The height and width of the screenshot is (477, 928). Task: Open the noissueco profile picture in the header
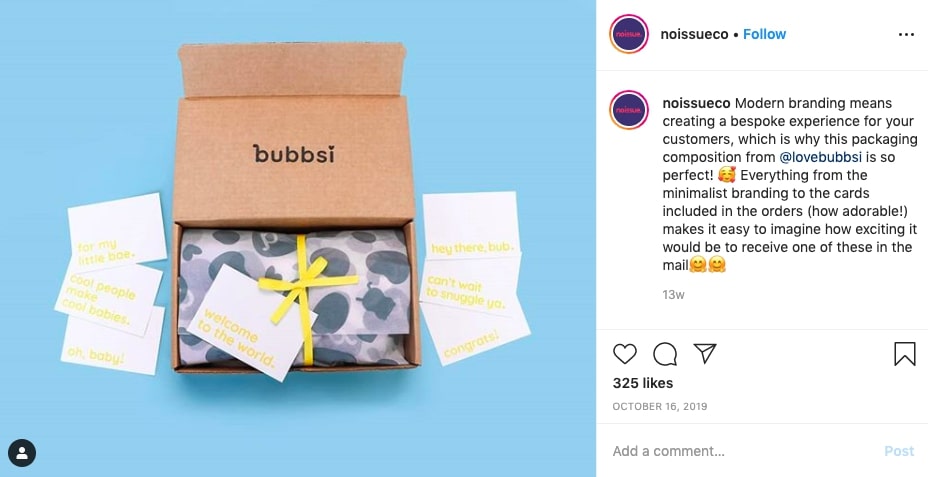(629, 34)
